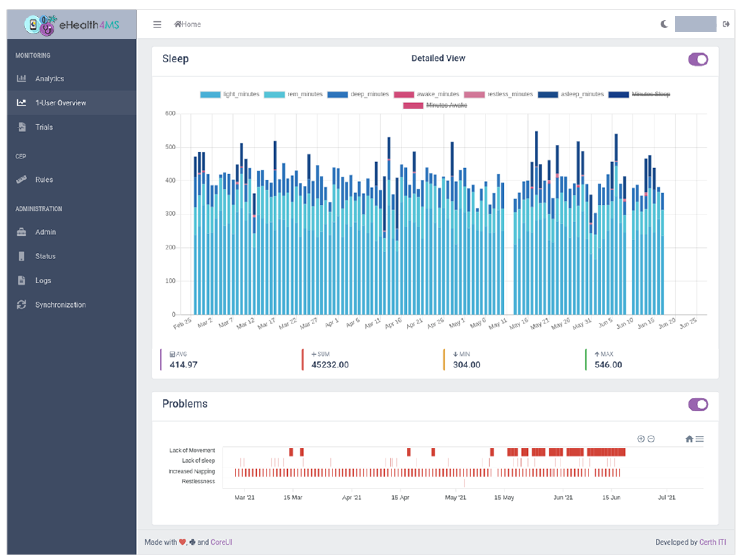Click the Synchronization refresh icon in sidebar
This screenshot has width=741, height=560.
(21, 304)
